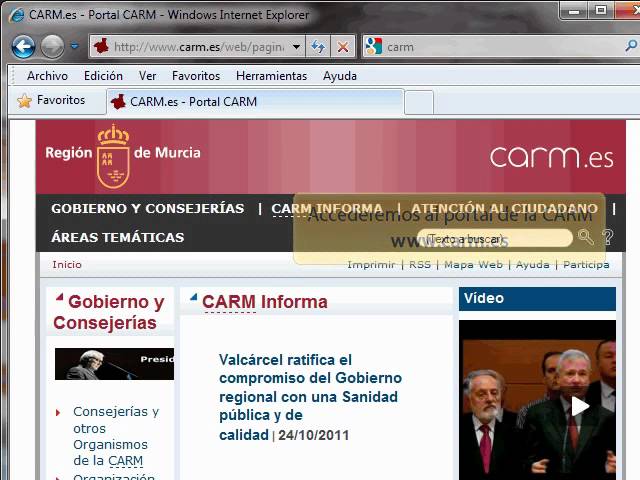The height and width of the screenshot is (480, 640).
Task: Click the Áreas Temáticas navigation link
Action: point(117,238)
